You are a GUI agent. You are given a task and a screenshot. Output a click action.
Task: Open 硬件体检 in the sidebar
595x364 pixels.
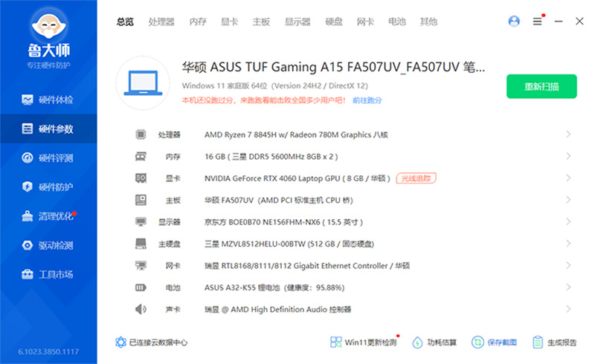pos(48,100)
